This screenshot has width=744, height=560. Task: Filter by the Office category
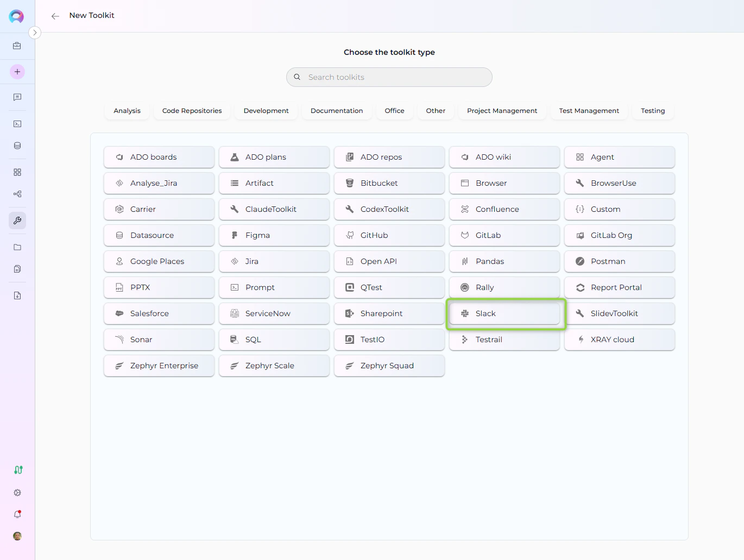tap(395, 111)
